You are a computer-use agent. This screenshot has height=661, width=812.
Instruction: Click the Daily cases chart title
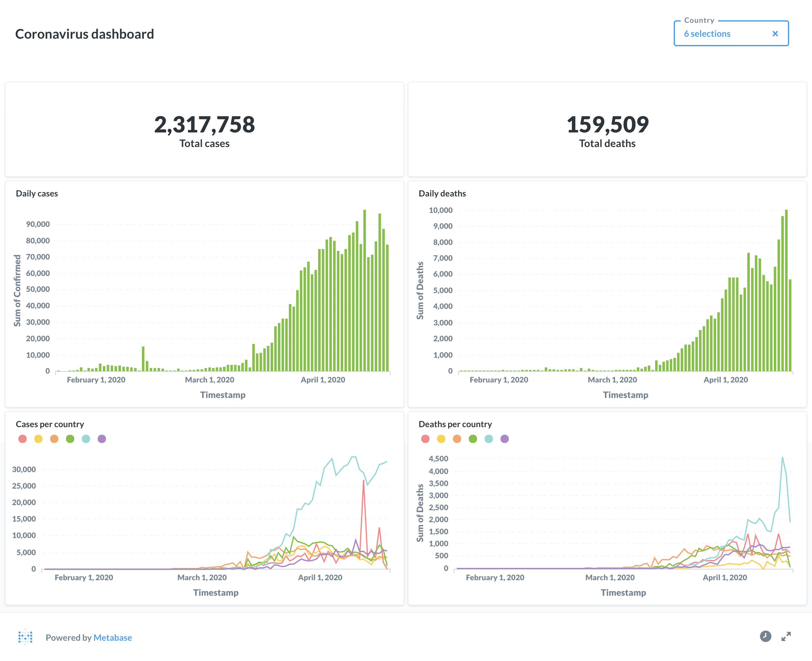click(x=37, y=193)
